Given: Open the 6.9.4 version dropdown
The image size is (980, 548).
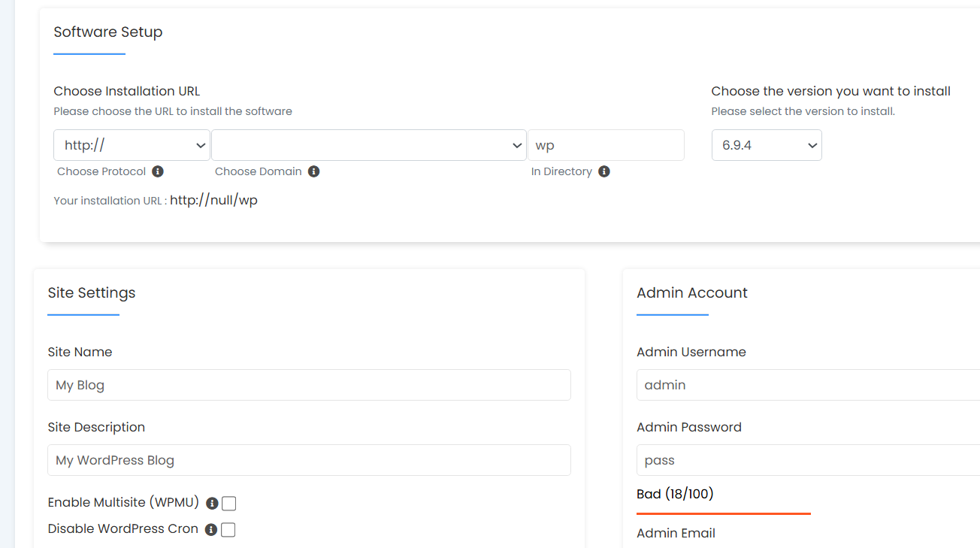Looking at the screenshot, I should coord(767,145).
